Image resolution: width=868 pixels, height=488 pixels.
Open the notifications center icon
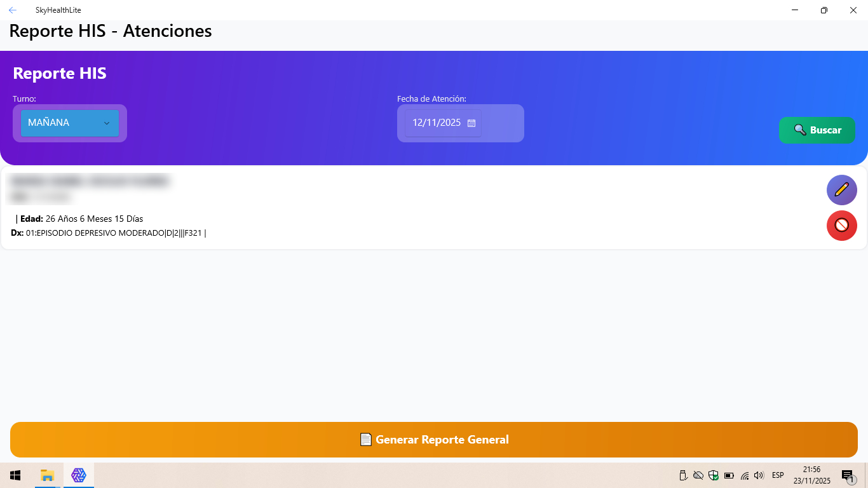coord(847,475)
